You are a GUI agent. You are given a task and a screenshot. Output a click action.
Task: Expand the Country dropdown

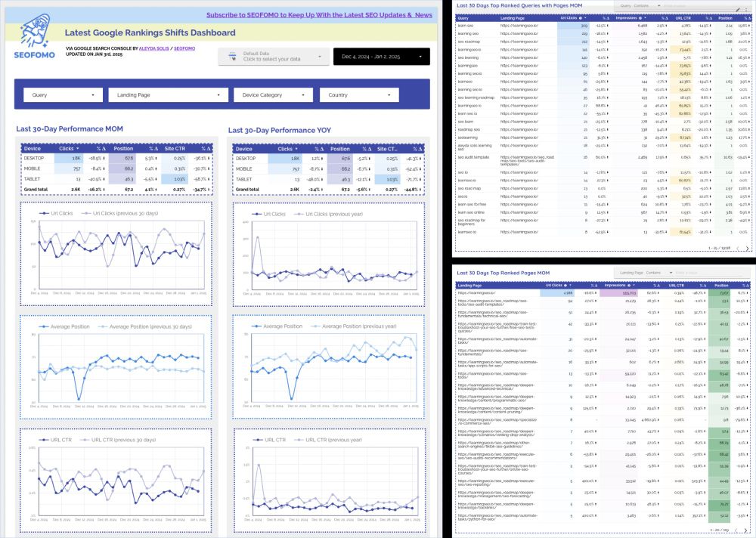pyautogui.click(x=359, y=95)
